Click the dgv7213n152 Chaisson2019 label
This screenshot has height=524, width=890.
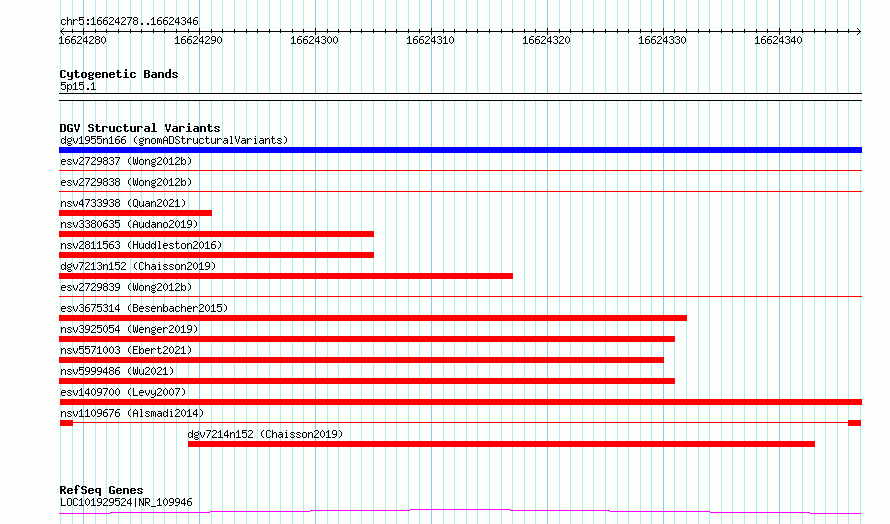click(x=138, y=266)
